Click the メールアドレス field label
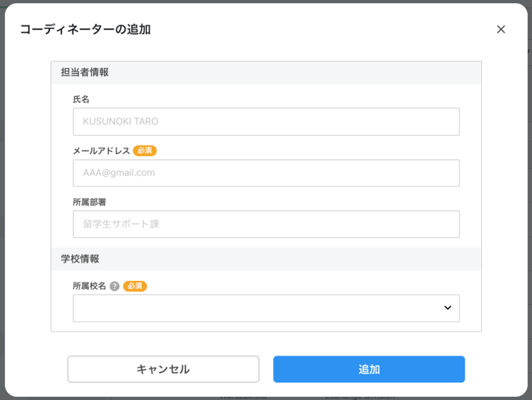 click(102, 151)
